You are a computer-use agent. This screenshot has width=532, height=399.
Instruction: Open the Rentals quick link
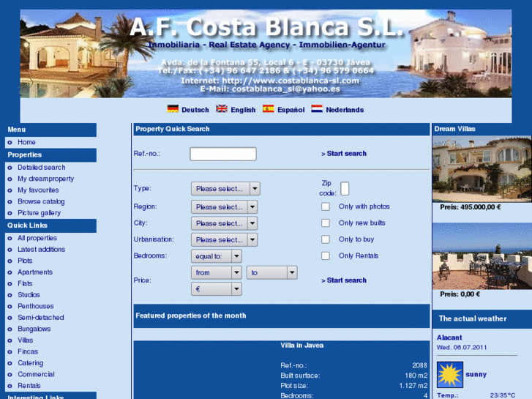(29, 386)
